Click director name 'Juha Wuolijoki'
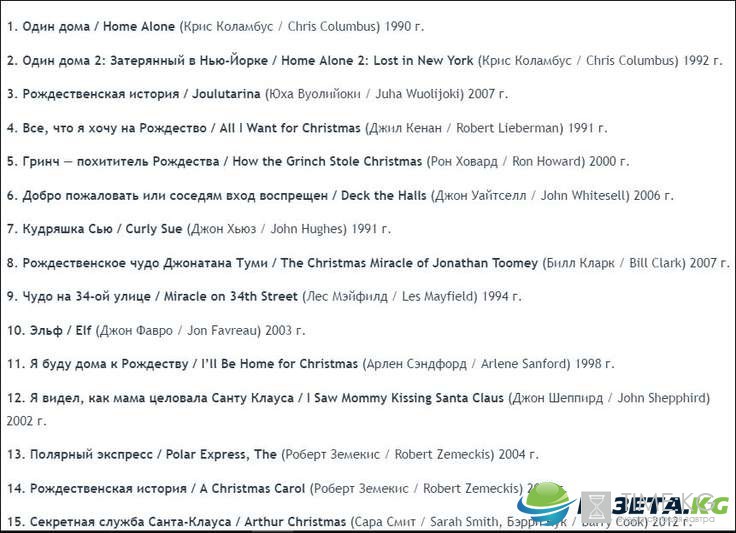Screen dimensions: 736x533 tap(417, 94)
